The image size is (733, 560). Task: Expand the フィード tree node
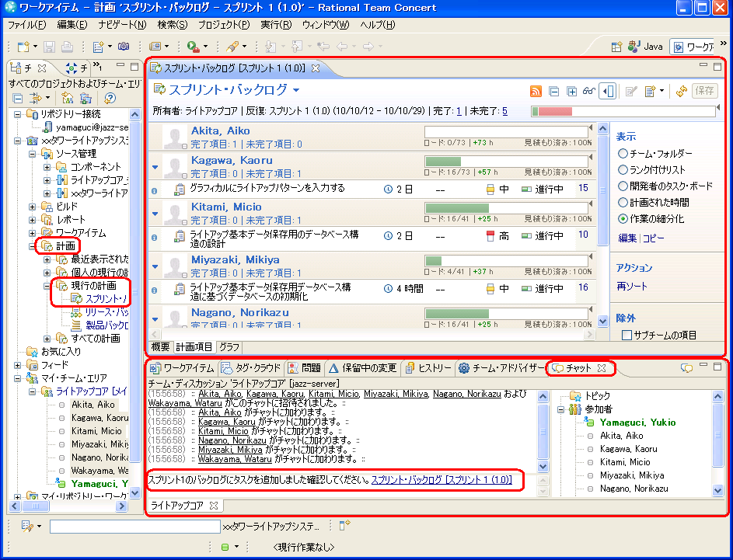(x=17, y=365)
